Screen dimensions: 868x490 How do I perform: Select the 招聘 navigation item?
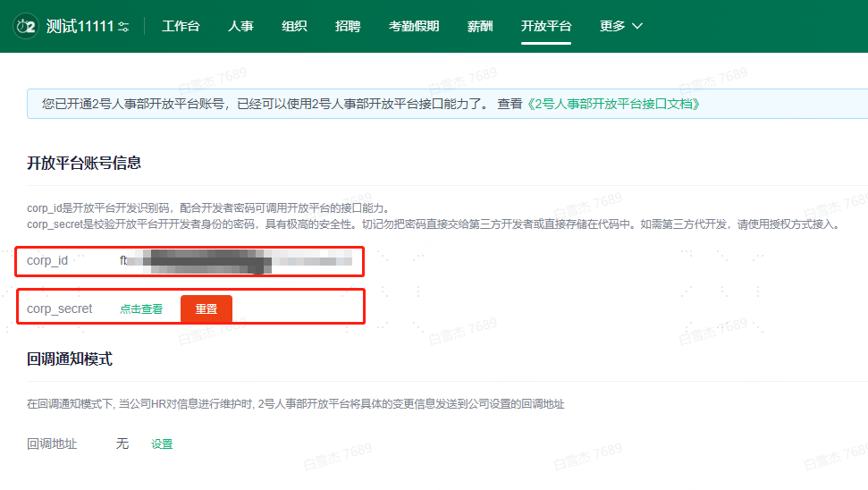(x=348, y=26)
